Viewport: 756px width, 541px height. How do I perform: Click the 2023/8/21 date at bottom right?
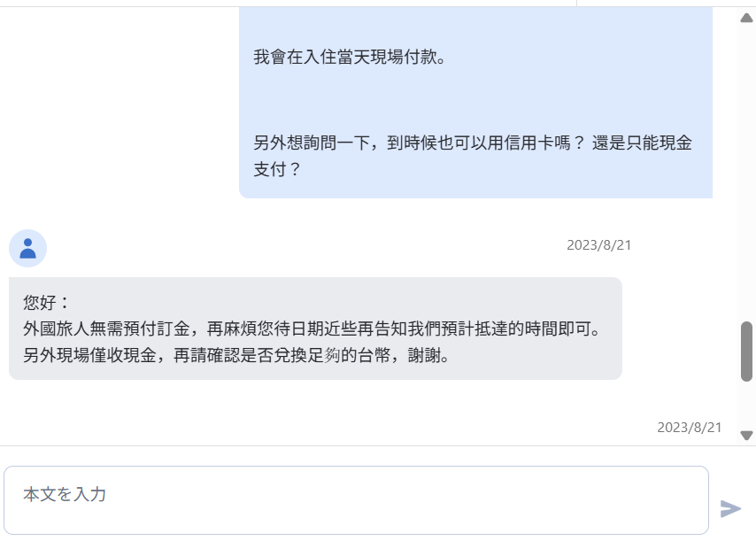tap(689, 427)
